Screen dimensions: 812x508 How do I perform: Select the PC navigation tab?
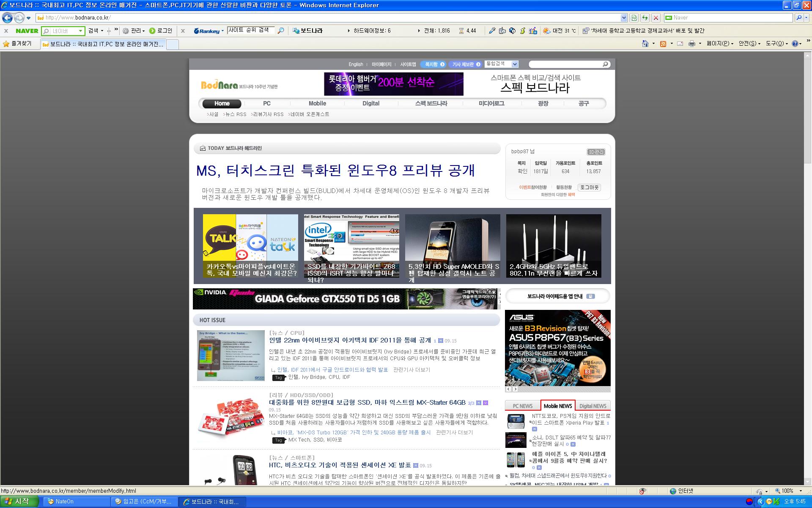(x=267, y=103)
